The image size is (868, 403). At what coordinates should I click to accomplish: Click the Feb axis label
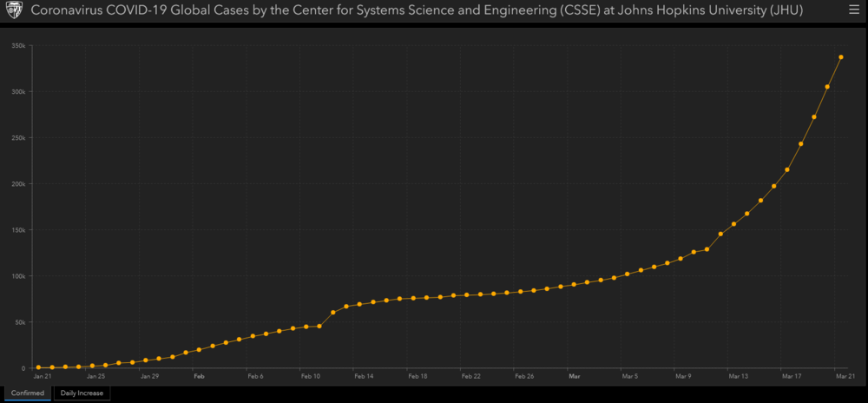[x=199, y=376]
